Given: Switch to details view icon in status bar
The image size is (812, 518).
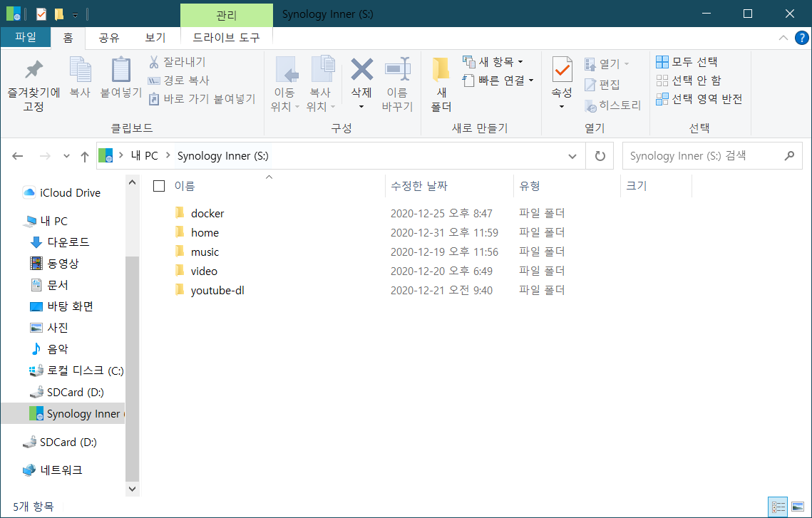Looking at the screenshot, I should pos(778,507).
